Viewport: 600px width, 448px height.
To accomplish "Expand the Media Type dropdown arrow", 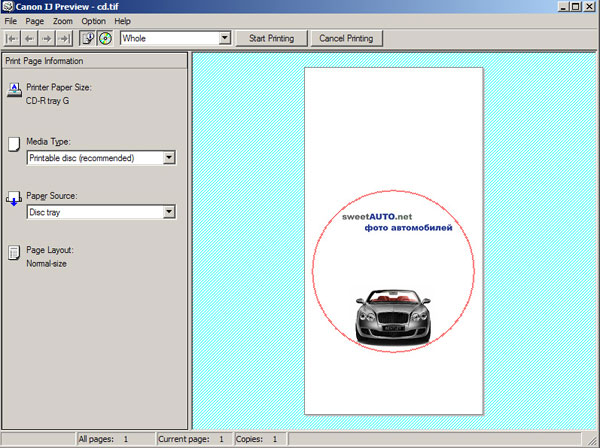I will [169, 157].
